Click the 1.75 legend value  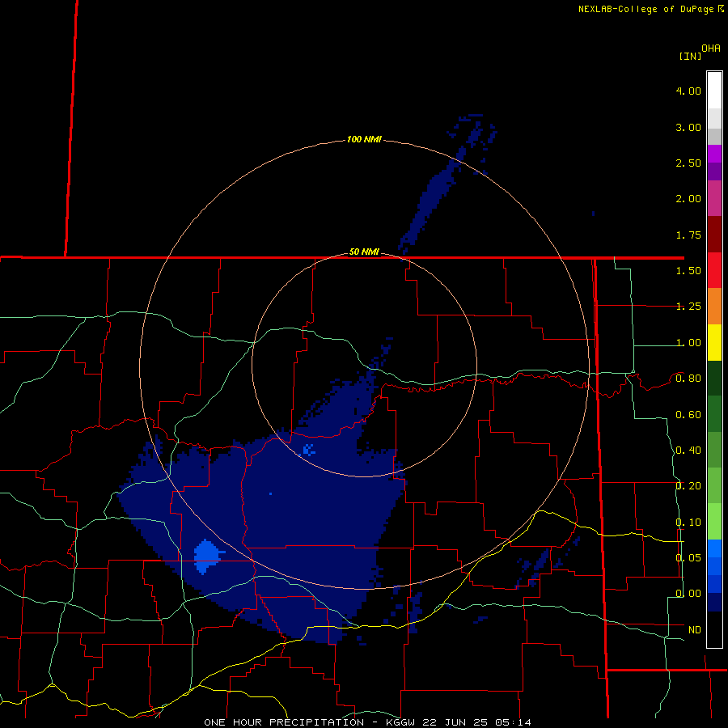pyautogui.click(x=688, y=235)
